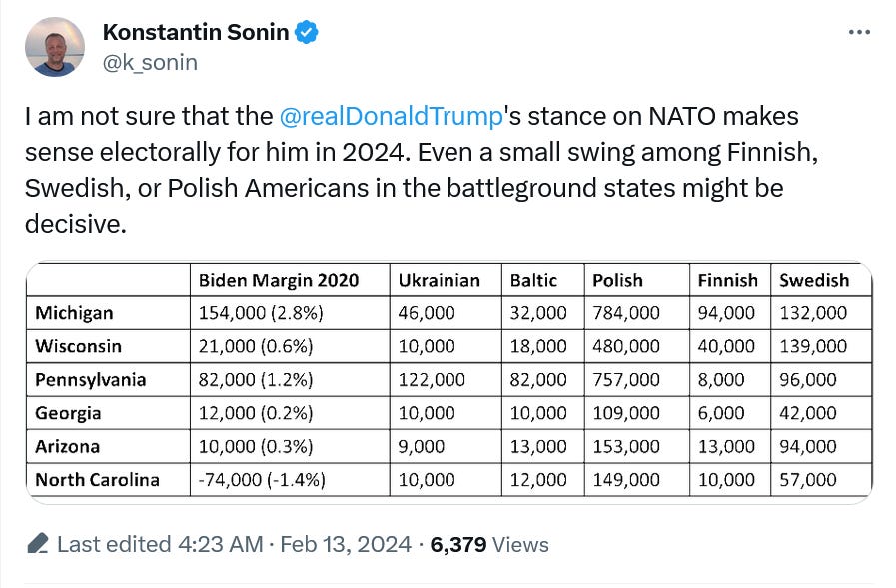Image resolution: width=896 pixels, height=588 pixels.
Task: Click the blue verified badge icon
Action: (307, 32)
